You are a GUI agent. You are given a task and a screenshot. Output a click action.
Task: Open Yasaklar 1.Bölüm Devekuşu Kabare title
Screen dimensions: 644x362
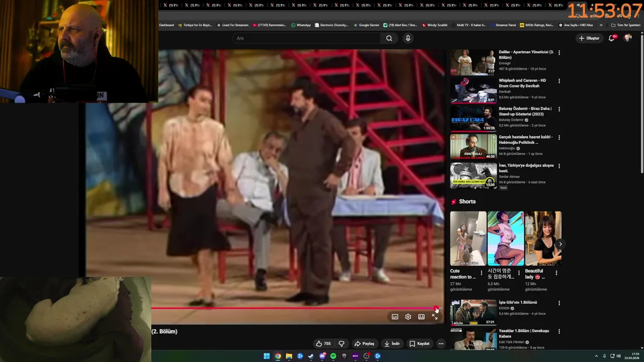[x=524, y=333]
